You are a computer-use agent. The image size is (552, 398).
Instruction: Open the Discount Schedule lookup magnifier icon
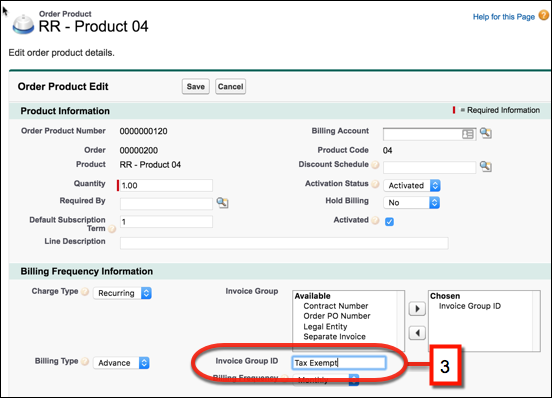click(x=486, y=166)
